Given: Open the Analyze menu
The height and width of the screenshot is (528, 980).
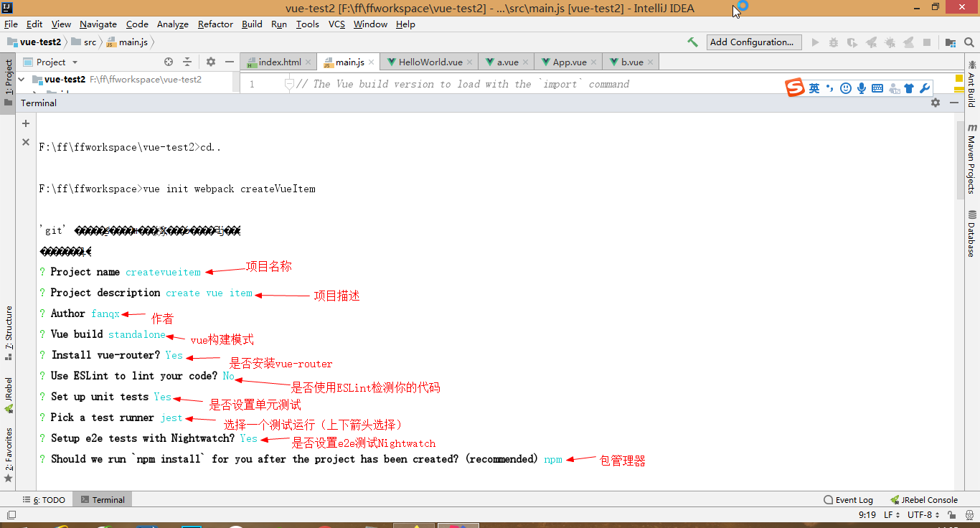Looking at the screenshot, I should coord(172,24).
